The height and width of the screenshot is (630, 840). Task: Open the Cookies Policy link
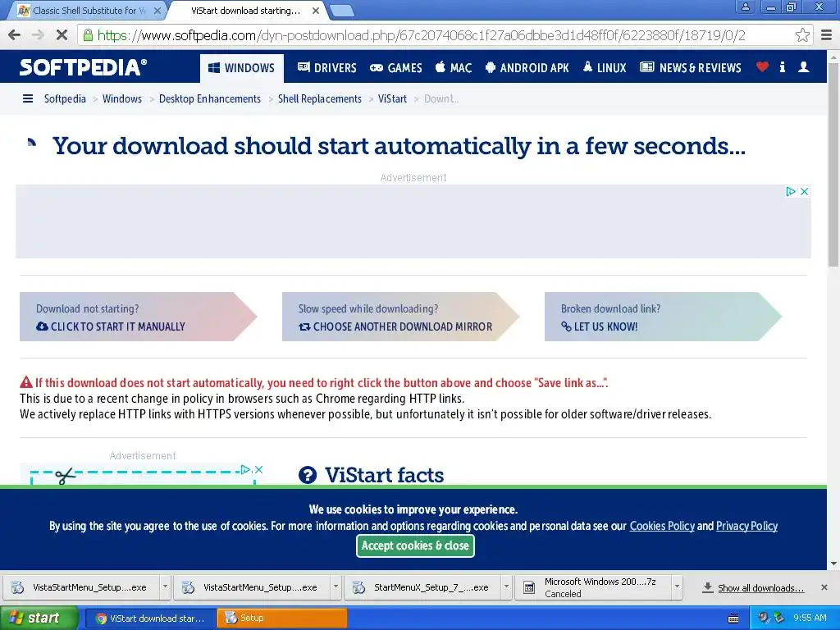(x=662, y=526)
